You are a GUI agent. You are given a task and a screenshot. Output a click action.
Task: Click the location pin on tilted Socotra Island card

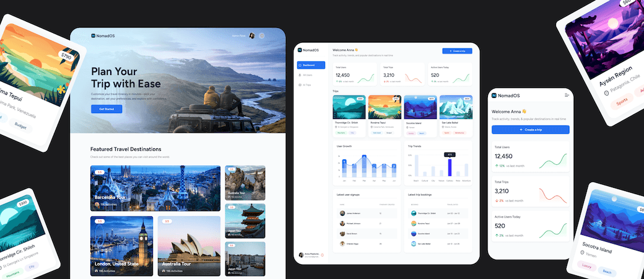pos(582,252)
